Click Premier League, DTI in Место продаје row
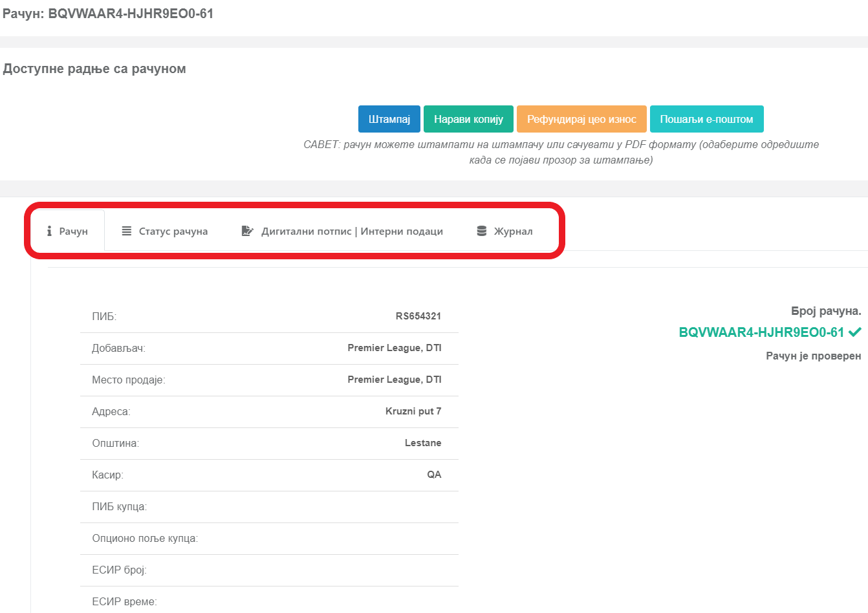868x613 pixels. [395, 380]
